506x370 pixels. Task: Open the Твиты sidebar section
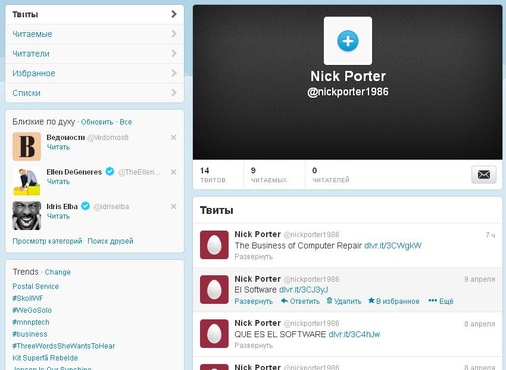click(x=95, y=14)
